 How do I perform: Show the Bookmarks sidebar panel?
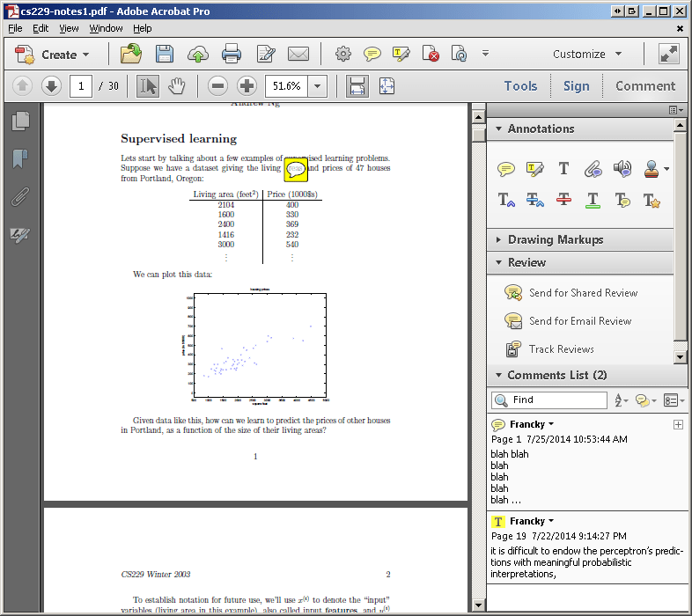tap(20, 158)
